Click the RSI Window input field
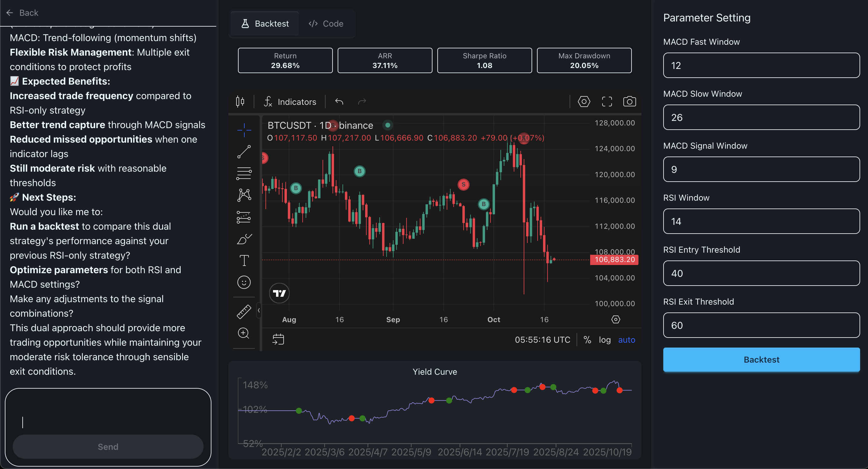The width and height of the screenshot is (868, 469). coord(761,222)
